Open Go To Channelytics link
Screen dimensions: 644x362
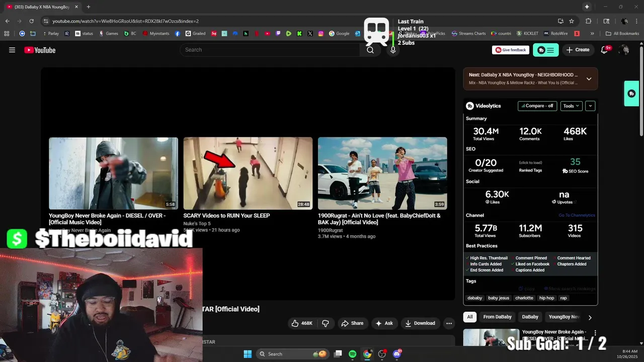pyautogui.click(x=577, y=215)
